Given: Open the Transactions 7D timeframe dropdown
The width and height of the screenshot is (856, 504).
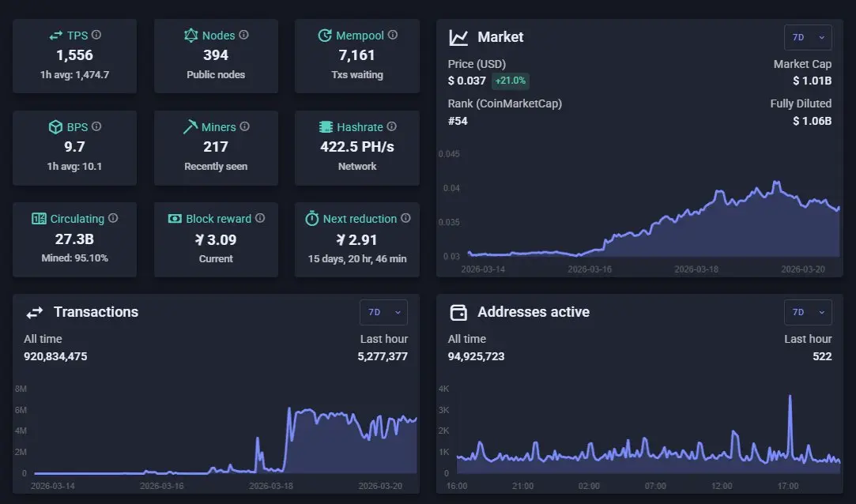Looking at the screenshot, I should point(383,312).
